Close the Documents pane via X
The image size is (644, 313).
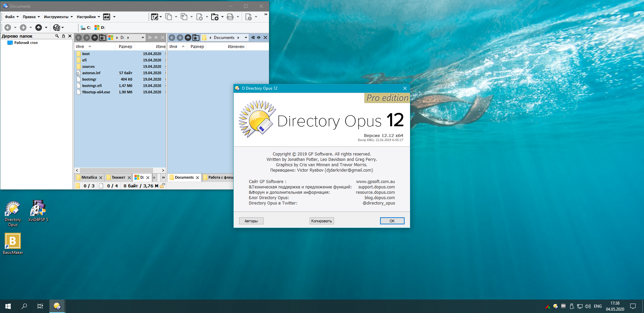(x=265, y=38)
